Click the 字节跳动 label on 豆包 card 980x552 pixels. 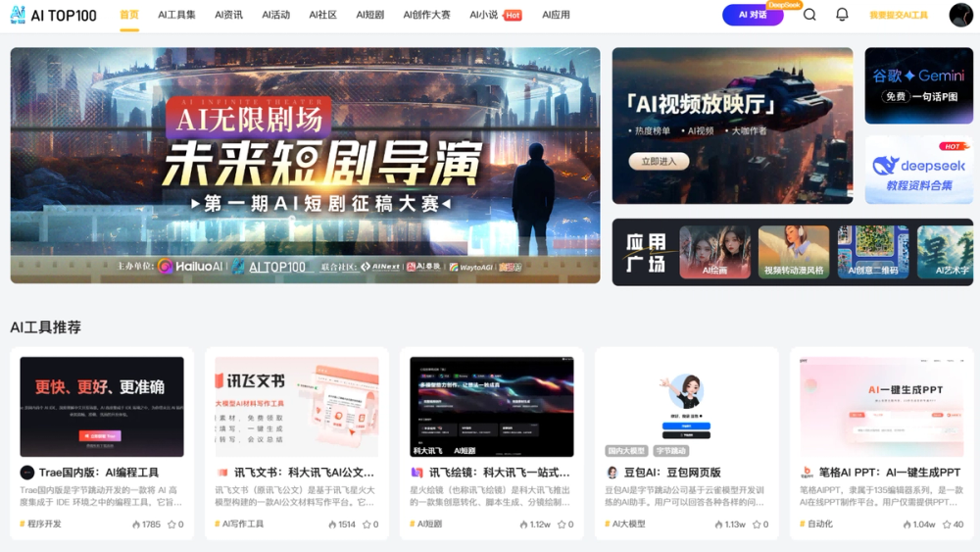pos(670,451)
